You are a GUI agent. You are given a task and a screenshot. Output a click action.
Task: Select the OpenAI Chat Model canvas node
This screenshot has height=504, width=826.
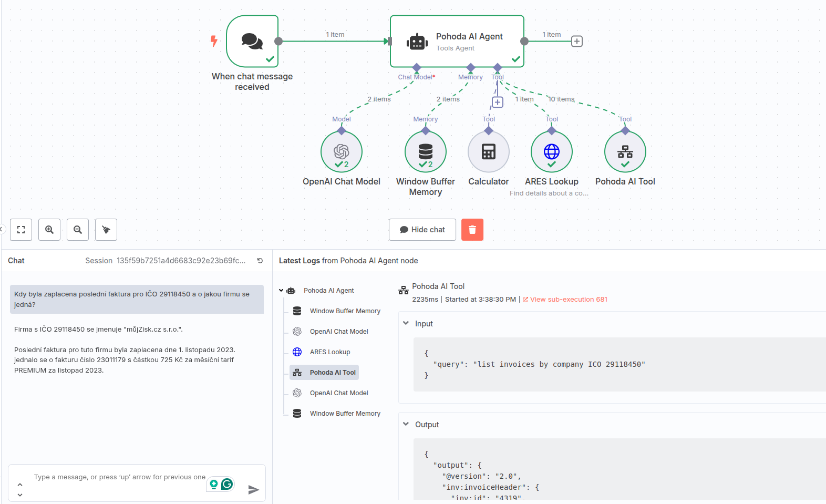click(342, 151)
